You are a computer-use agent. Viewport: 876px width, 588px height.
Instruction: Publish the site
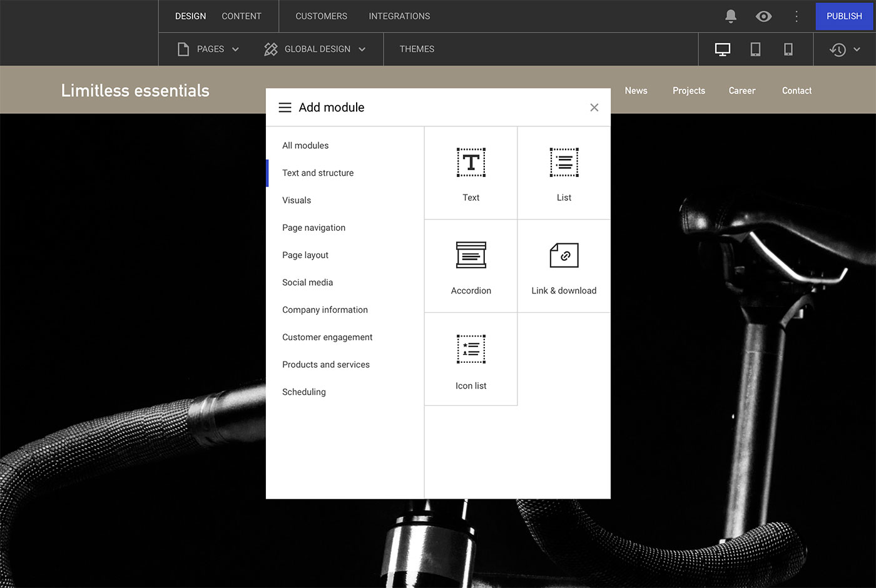(x=844, y=16)
